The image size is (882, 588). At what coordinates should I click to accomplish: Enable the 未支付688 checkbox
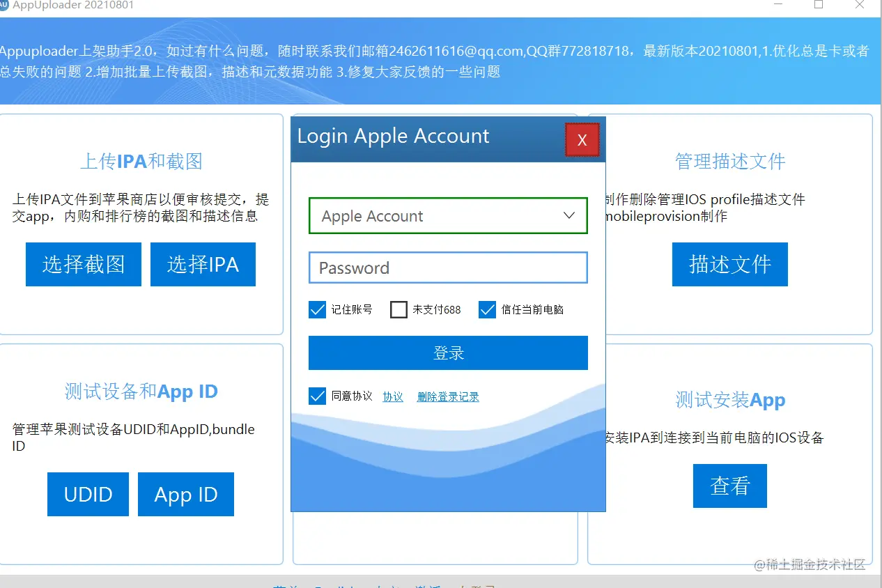coord(399,309)
